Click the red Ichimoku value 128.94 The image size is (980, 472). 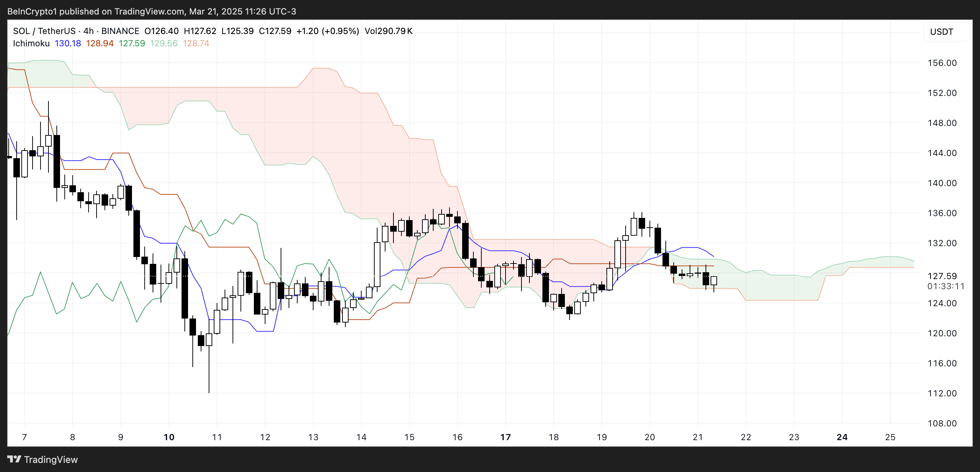click(100, 43)
